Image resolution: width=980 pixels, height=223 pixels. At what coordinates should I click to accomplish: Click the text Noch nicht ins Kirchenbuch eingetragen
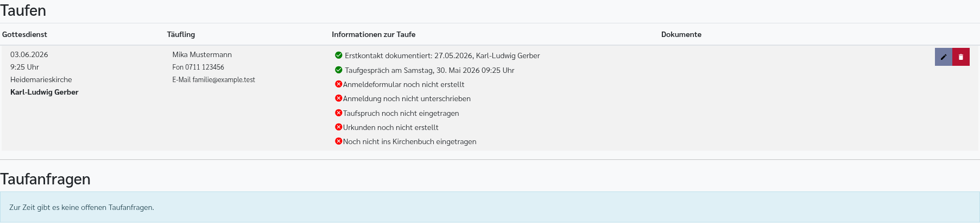pos(409,141)
